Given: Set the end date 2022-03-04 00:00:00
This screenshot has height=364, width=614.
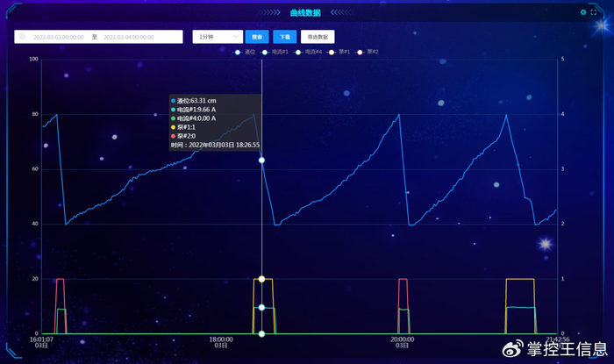Looking at the screenshot, I should [x=128, y=37].
